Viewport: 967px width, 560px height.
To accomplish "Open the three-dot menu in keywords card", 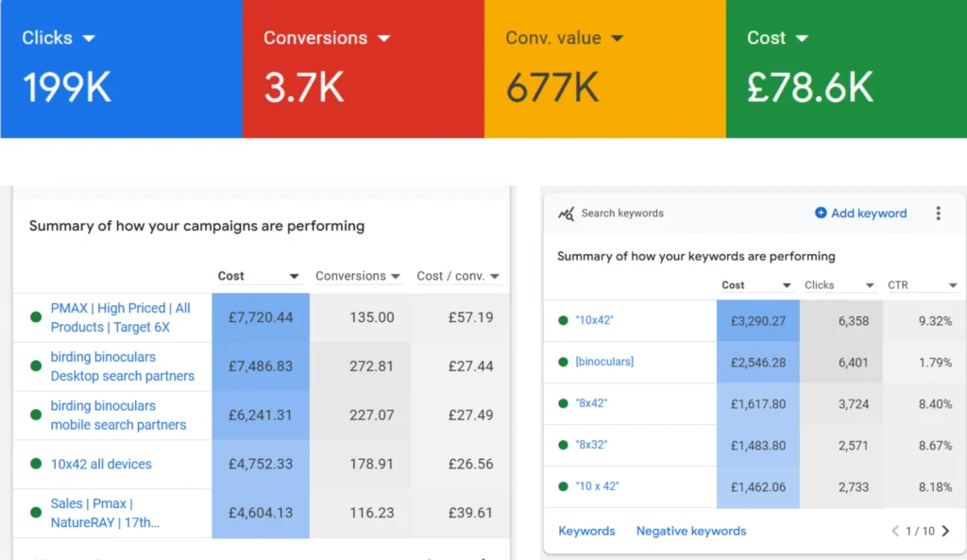I will pyautogui.click(x=938, y=213).
